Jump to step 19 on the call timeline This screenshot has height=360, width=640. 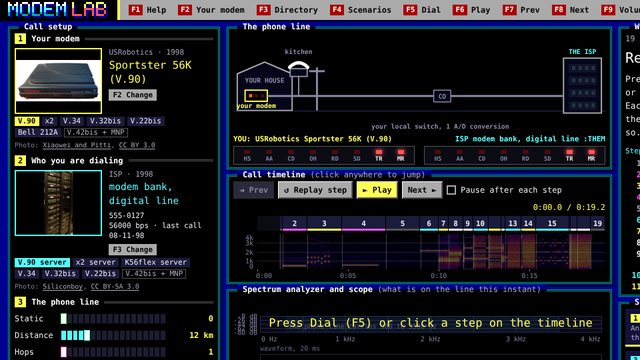pyautogui.click(x=598, y=224)
